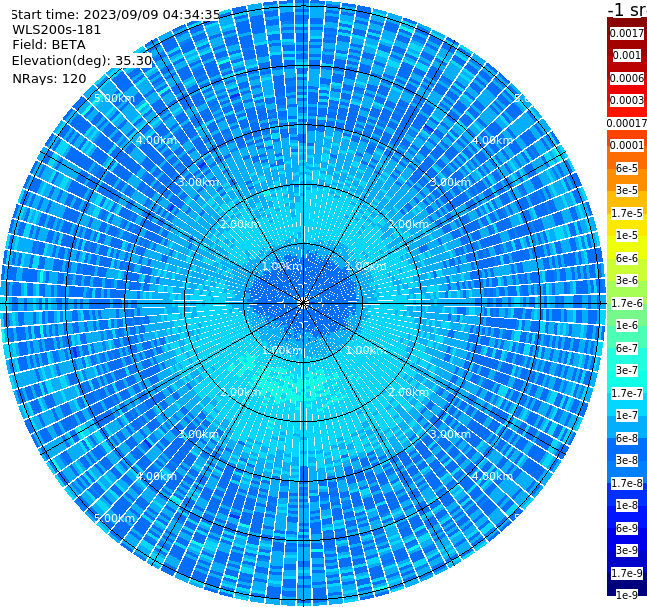Click the 0.0017 colorbar tick label
This screenshot has width=647, height=607.
coord(627,33)
